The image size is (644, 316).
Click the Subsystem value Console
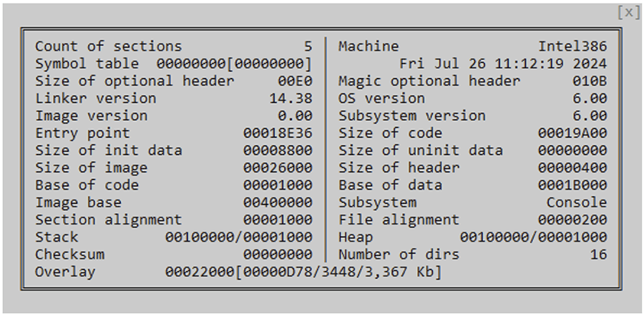coord(577,202)
